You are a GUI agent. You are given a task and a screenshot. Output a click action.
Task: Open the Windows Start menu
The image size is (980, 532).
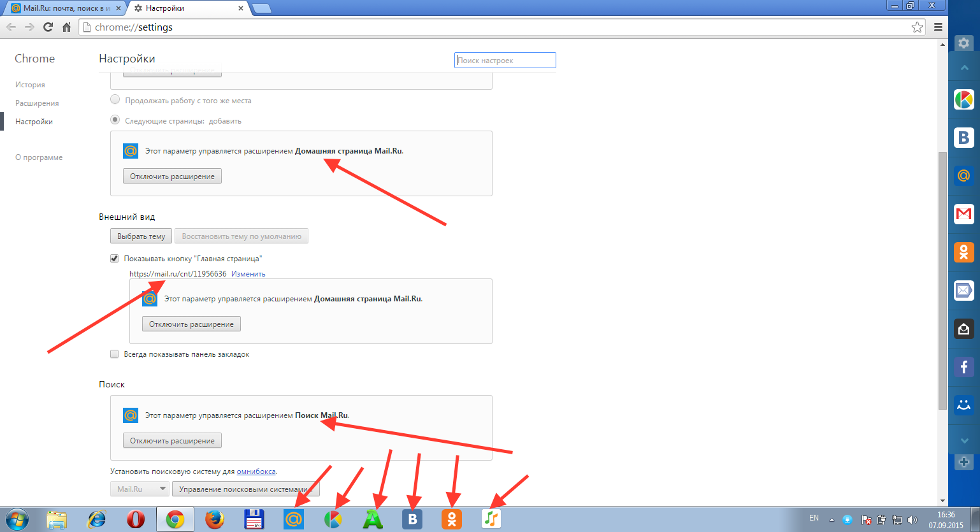pyautogui.click(x=17, y=519)
